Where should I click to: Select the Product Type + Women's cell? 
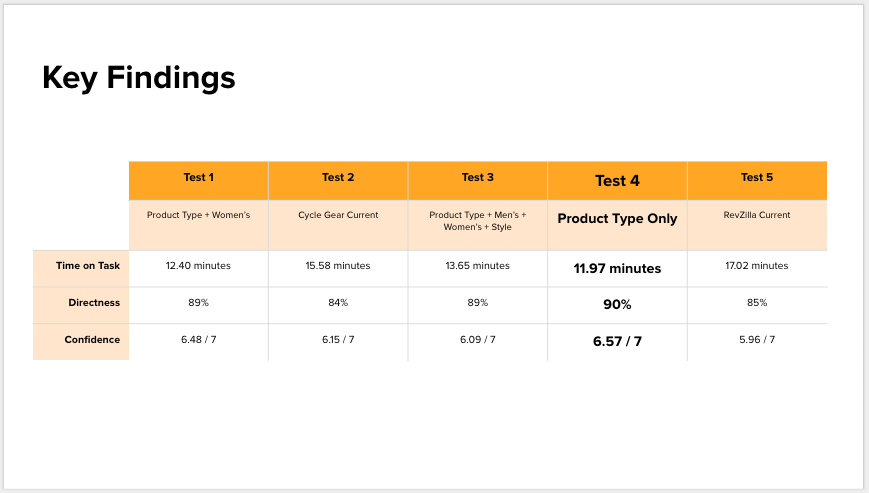pyautogui.click(x=198, y=215)
